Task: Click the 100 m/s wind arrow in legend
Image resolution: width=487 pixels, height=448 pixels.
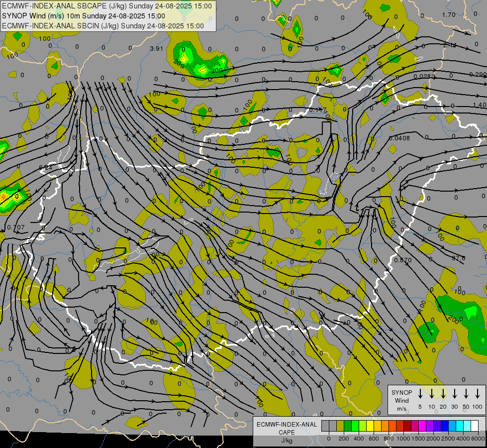Action: [x=478, y=394]
